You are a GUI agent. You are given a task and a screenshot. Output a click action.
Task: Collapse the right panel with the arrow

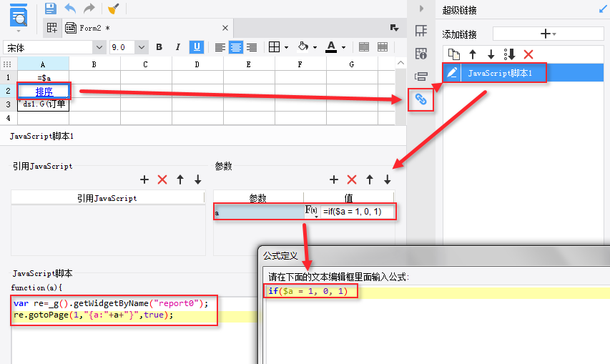click(421, 8)
